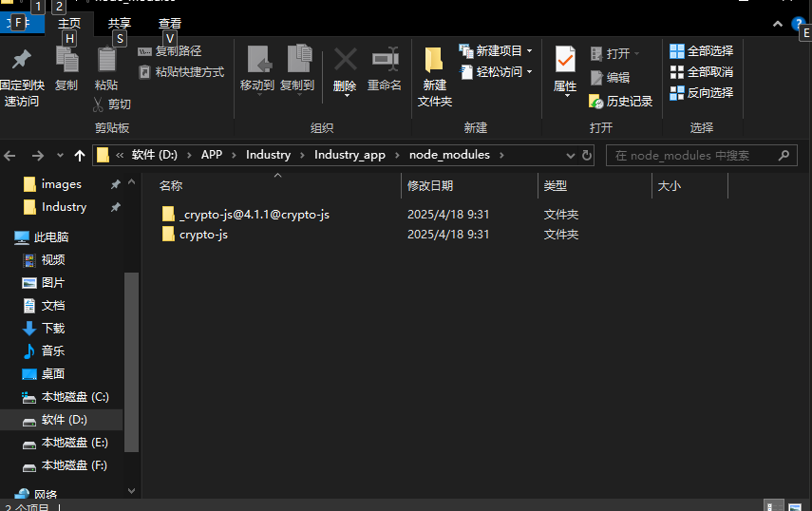812x511 pixels.
Task: Switch to the Share (共享) ribbon tab
Action: (x=120, y=24)
